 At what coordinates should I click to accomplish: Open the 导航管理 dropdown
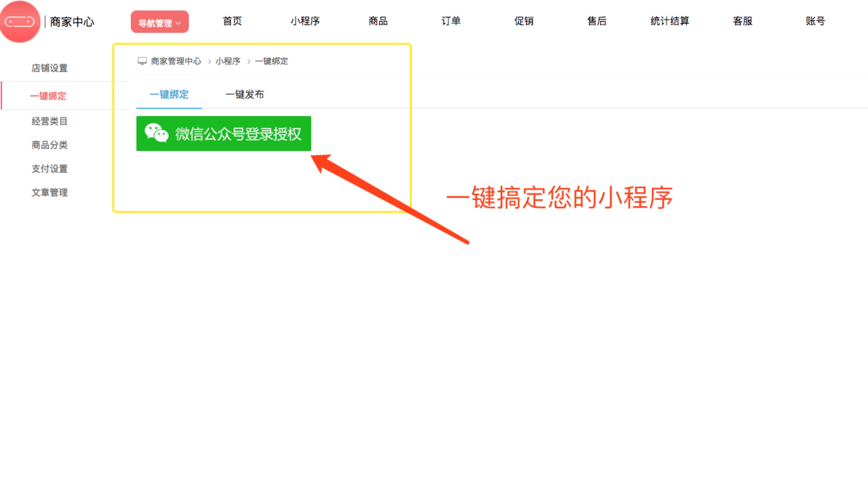click(x=160, y=22)
